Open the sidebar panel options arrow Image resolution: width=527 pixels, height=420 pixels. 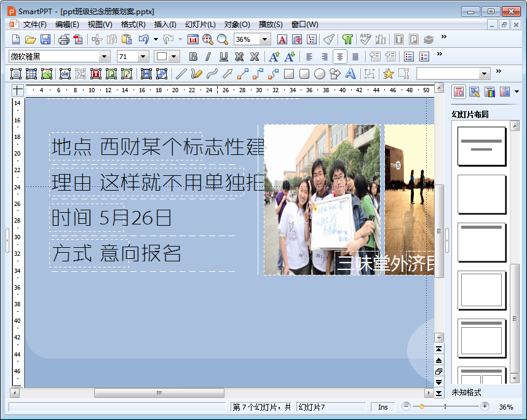point(517,92)
